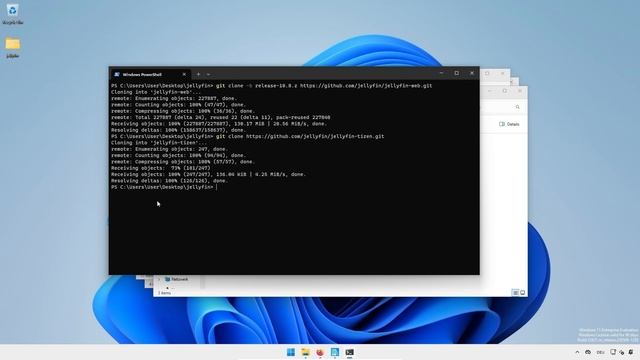Click the "Resolving deltas: 100% (126/126)" line
640x360 pixels.
[169, 181]
